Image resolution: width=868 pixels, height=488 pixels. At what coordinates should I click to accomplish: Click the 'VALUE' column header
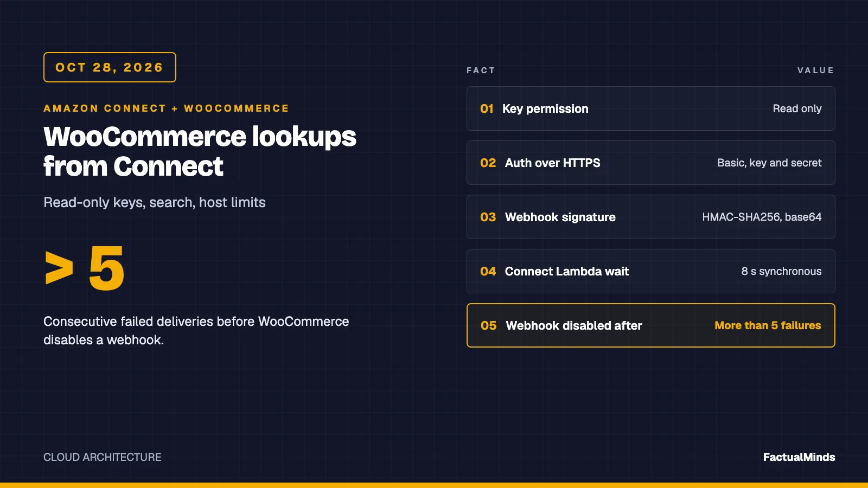coord(816,70)
